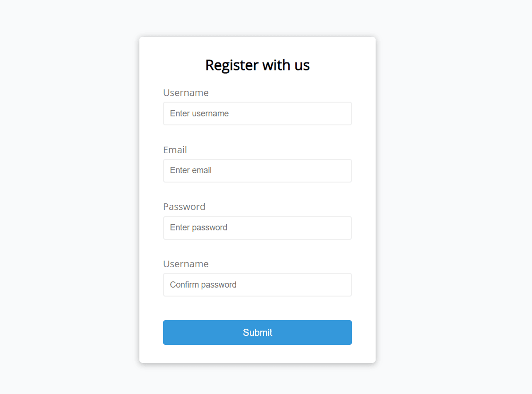This screenshot has width=532, height=394.
Task: Submit the registration form
Action: point(257,333)
